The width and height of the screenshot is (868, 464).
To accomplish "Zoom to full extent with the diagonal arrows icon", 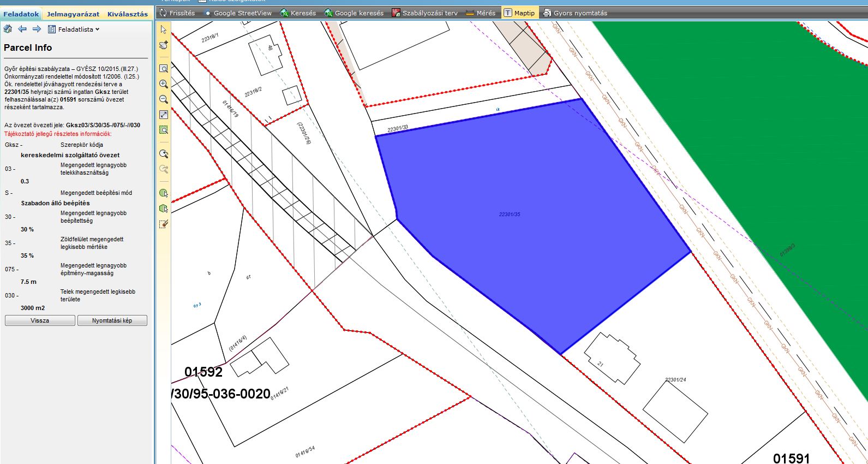I will pyautogui.click(x=164, y=115).
